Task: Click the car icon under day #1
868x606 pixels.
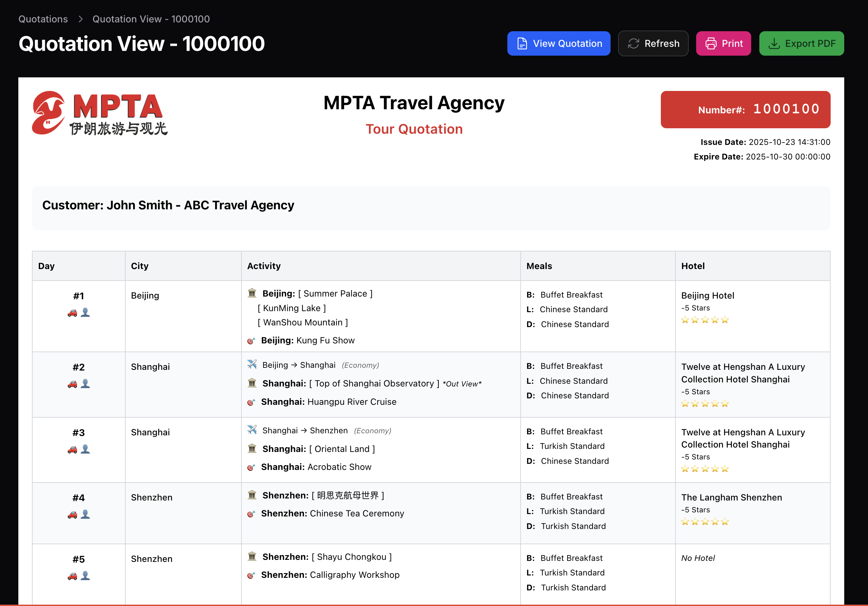Action: (72, 313)
